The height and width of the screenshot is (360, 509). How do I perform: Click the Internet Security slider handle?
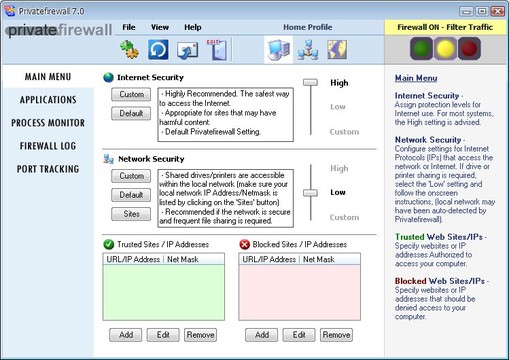click(x=310, y=82)
